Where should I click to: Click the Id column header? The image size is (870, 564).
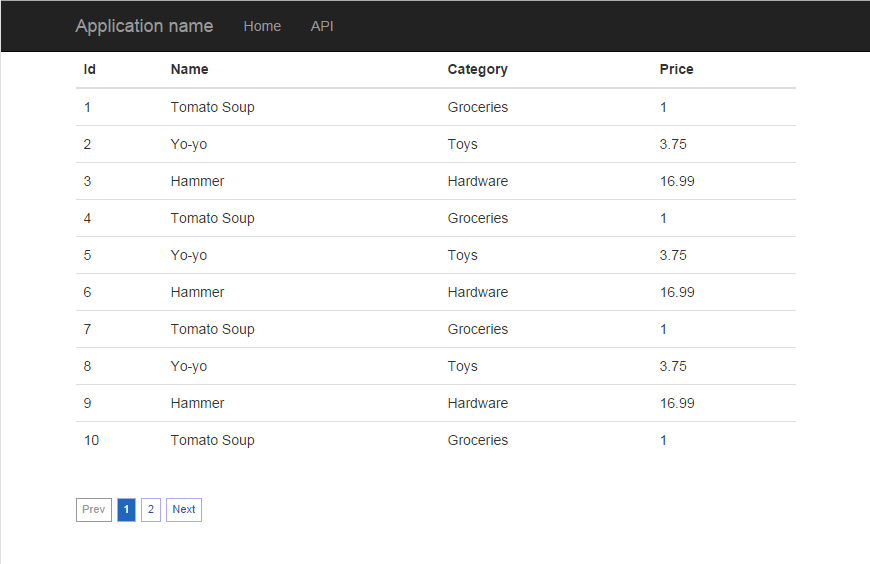89,69
